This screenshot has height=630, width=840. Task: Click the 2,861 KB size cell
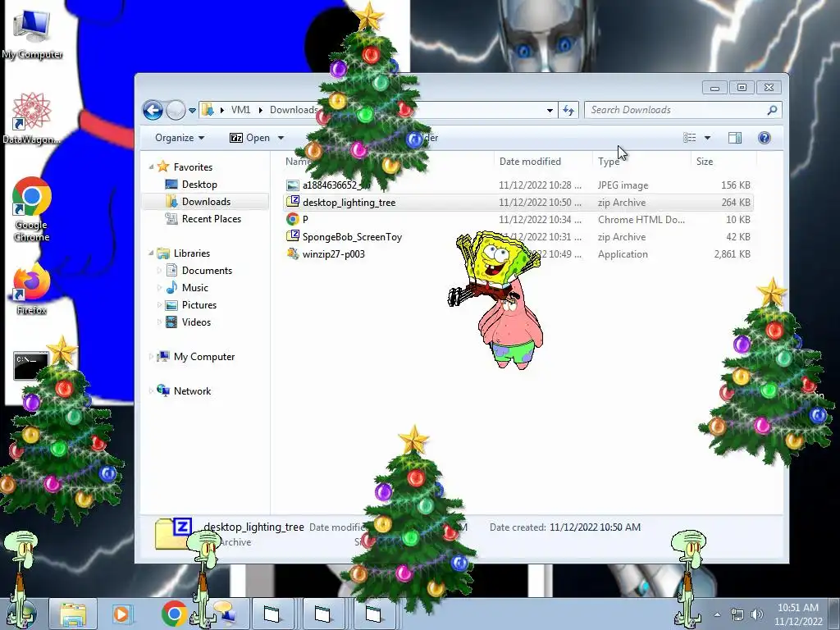pos(732,254)
